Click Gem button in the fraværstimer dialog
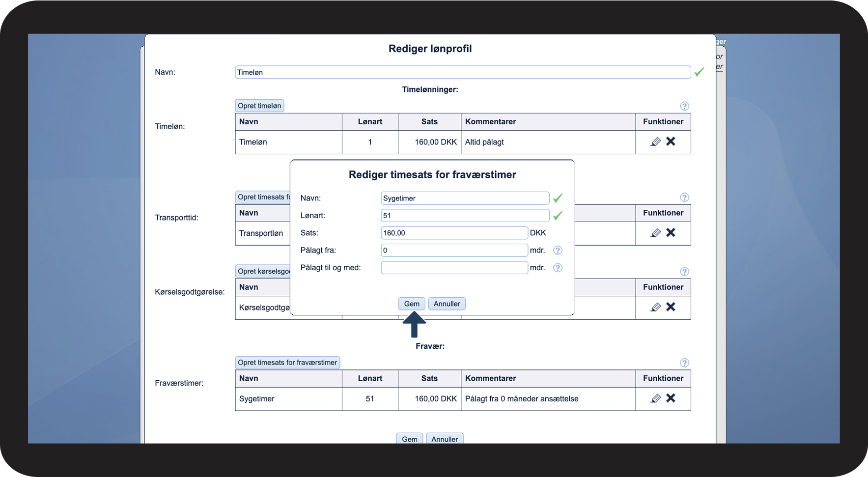This screenshot has height=477, width=868. click(412, 304)
